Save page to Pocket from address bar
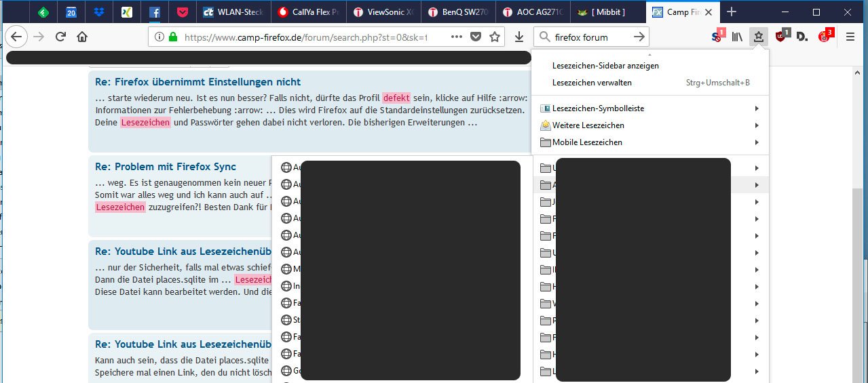 click(476, 37)
